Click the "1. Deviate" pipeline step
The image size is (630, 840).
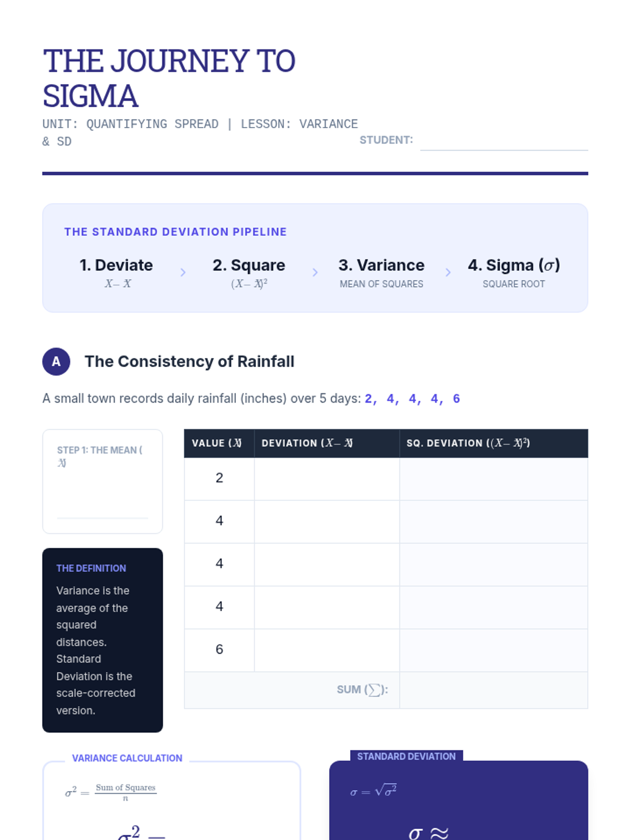coord(117,272)
